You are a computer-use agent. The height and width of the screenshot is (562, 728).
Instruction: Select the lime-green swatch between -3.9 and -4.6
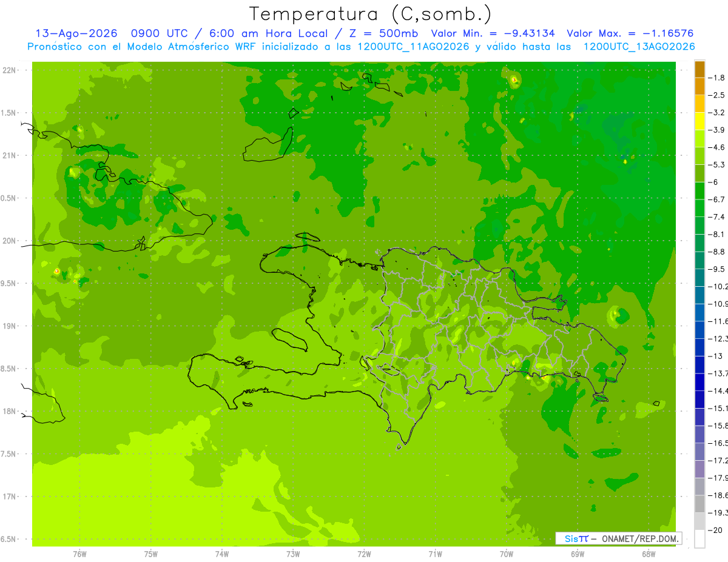699,138
